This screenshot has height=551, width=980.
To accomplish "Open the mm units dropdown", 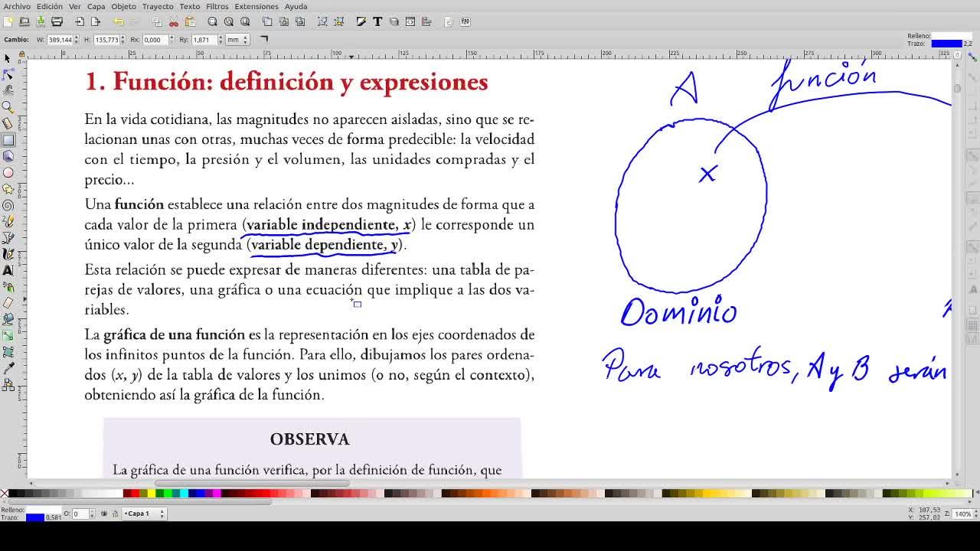I will (x=238, y=39).
